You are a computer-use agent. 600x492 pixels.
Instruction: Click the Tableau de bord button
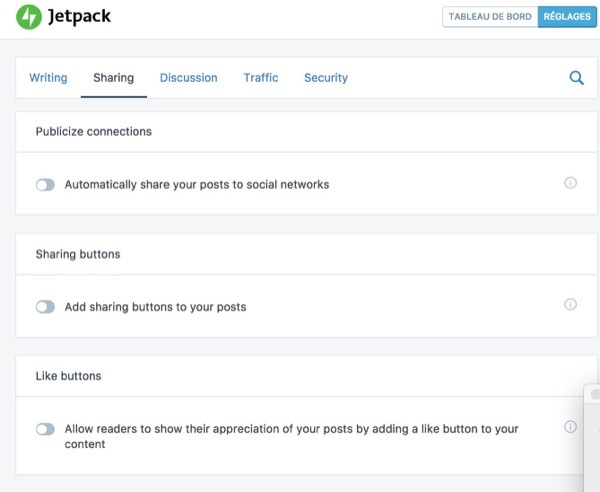(490, 17)
